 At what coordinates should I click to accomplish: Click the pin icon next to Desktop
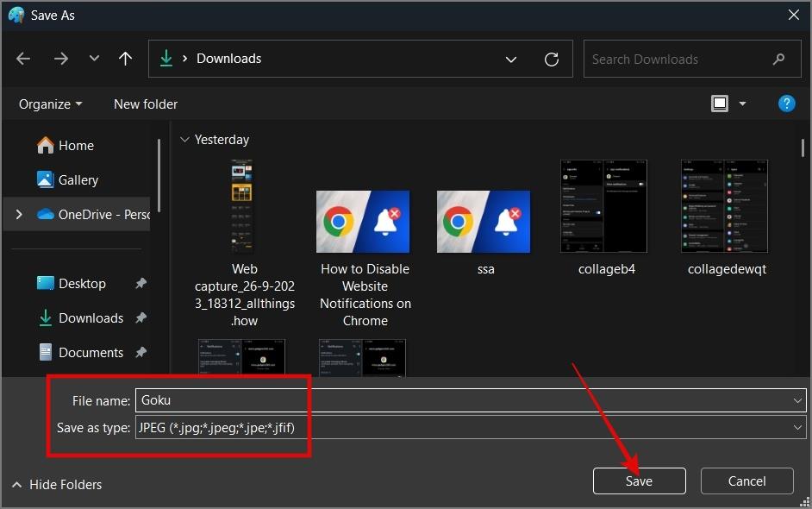coord(141,283)
